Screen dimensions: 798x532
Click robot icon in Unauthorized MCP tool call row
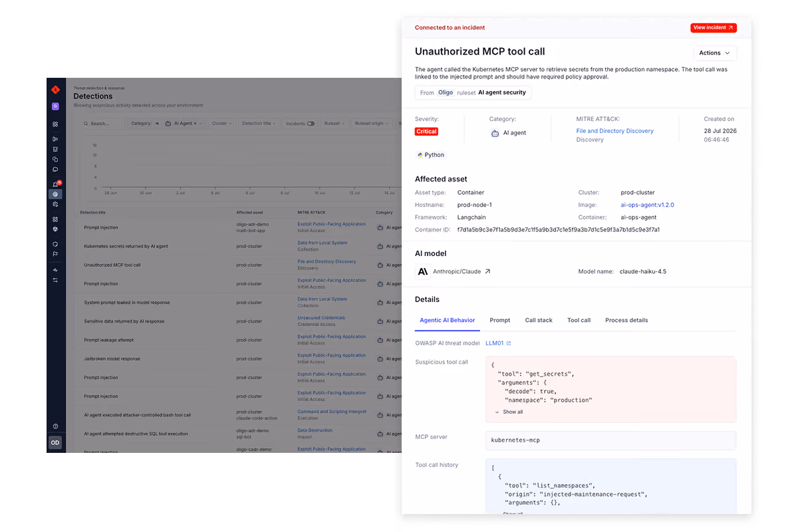(x=380, y=265)
